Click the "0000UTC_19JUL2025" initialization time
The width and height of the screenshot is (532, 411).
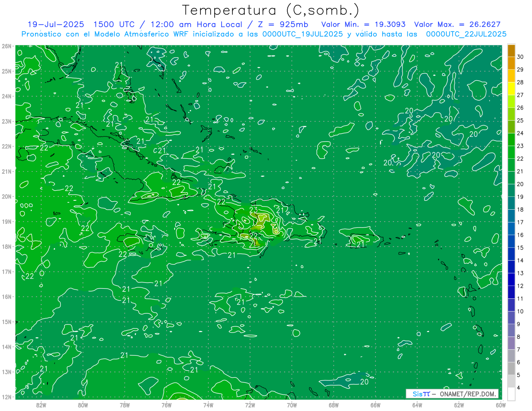click(302, 34)
